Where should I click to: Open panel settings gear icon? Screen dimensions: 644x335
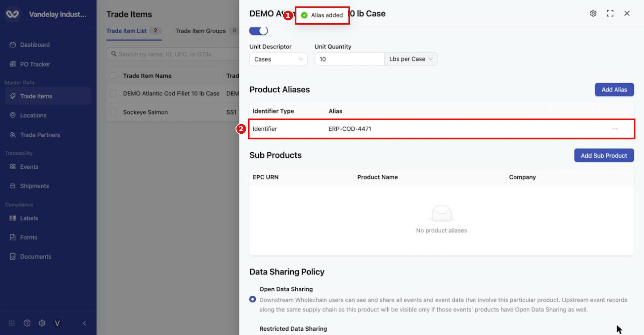tap(593, 13)
